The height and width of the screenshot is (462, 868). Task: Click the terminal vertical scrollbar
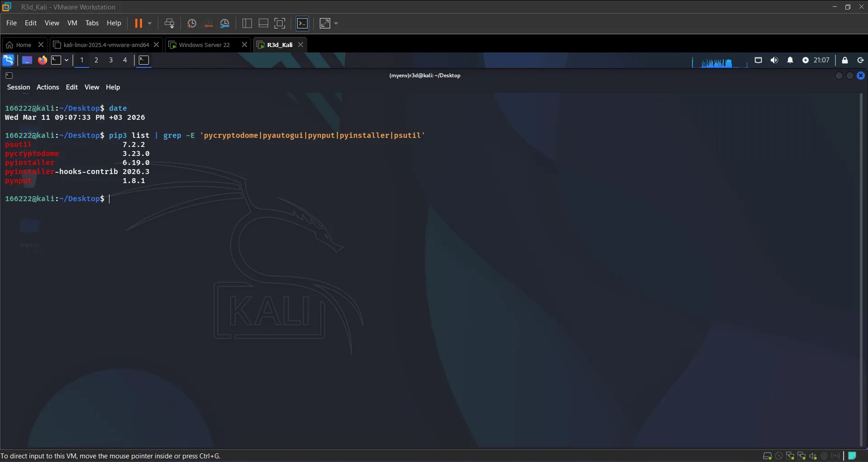pyautogui.click(x=861, y=270)
